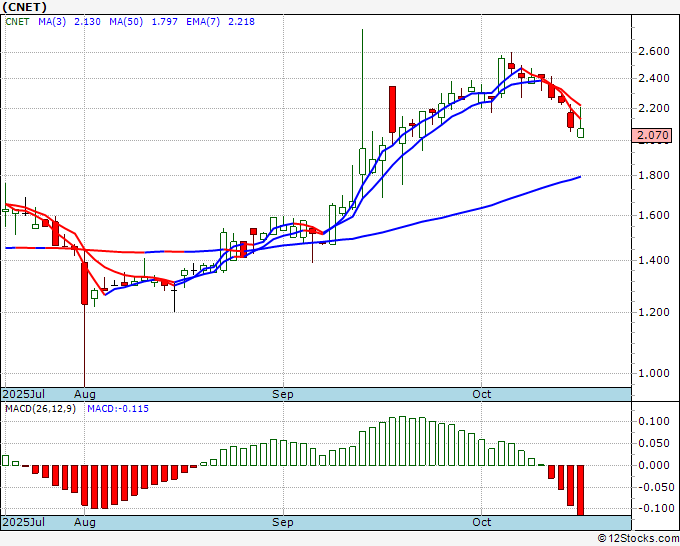This screenshot has height=546, width=680.
Task: Click the Aug label on MACD axis
Action: 85,522
